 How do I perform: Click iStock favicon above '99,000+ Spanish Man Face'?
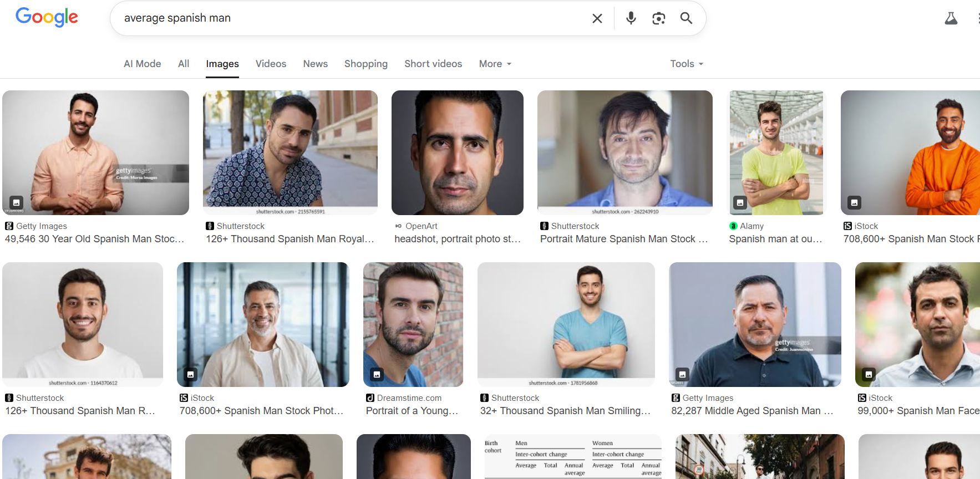tap(862, 398)
